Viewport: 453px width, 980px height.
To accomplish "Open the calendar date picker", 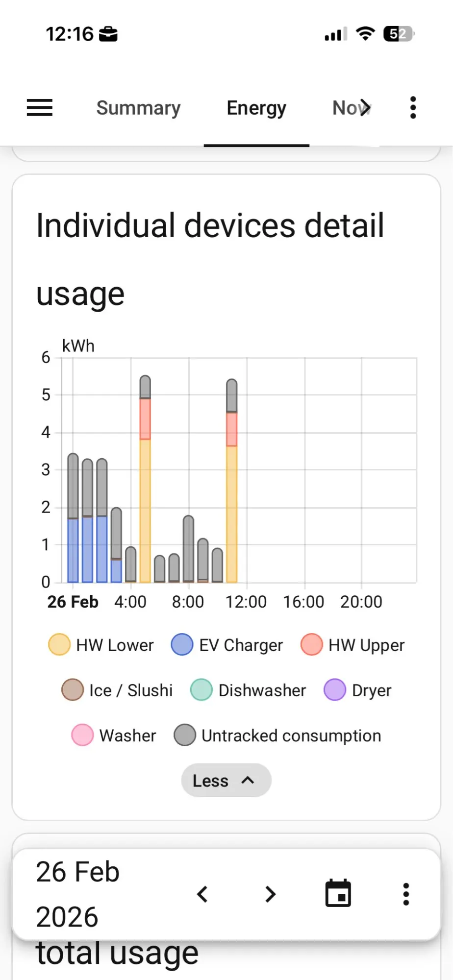I will [338, 893].
